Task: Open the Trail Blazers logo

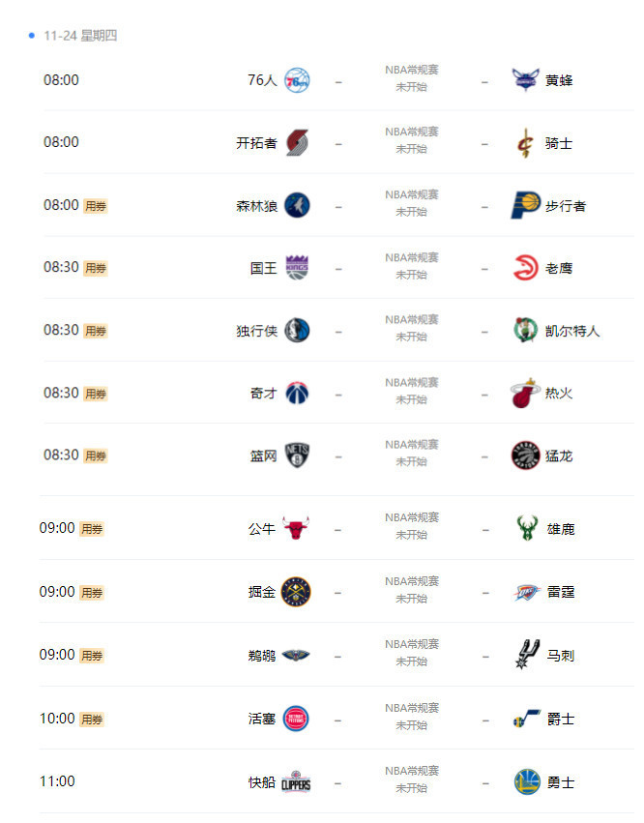Action: point(297,142)
